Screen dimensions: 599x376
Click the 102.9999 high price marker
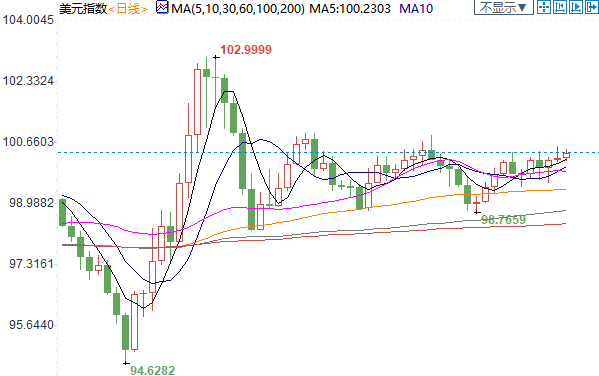click(246, 50)
